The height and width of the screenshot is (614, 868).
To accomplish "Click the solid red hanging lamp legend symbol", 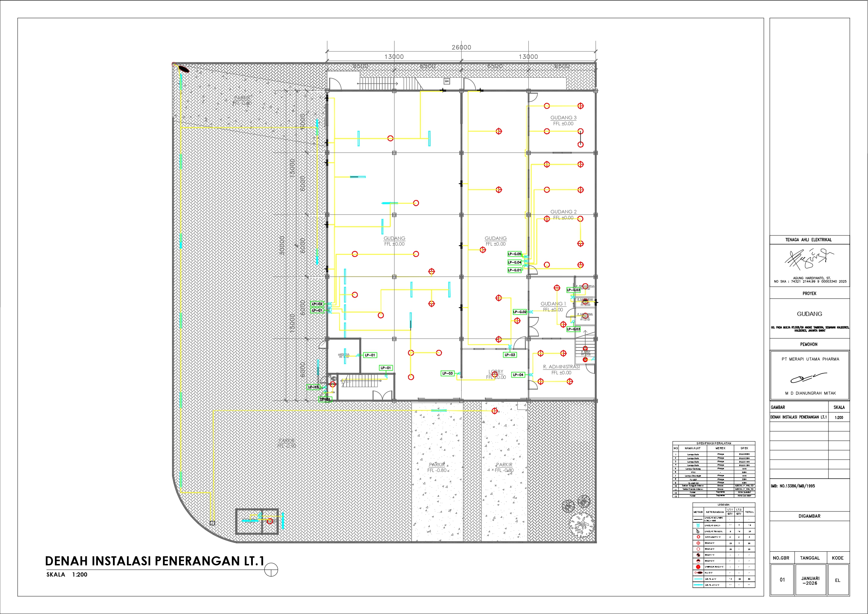I will pyautogui.click(x=699, y=567).
